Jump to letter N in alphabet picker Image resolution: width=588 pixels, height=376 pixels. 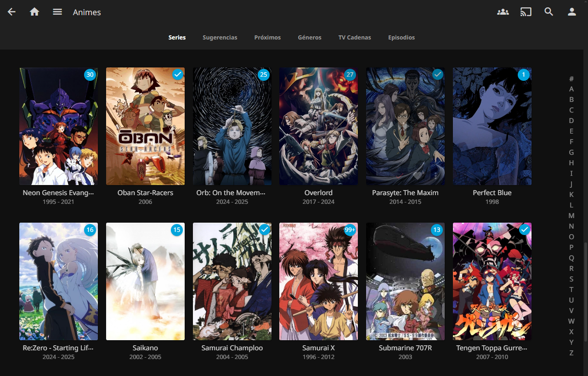point(571,226)
